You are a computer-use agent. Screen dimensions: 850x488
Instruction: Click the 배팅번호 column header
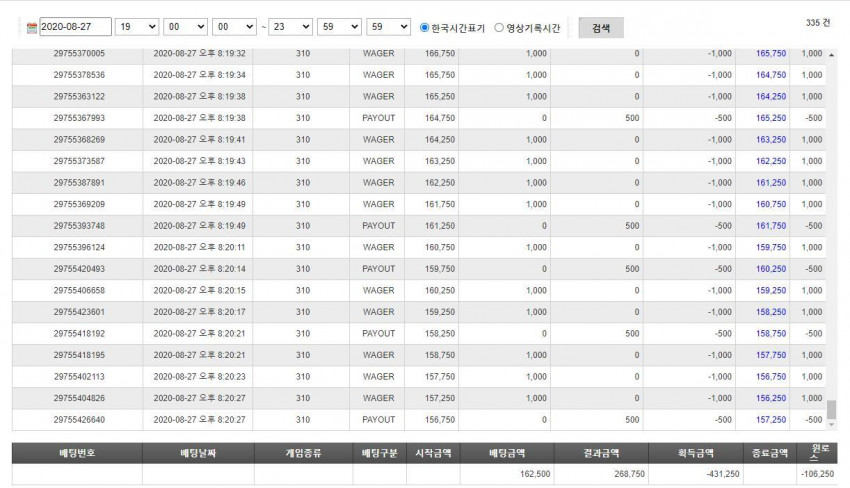click(x=78, y=453)
